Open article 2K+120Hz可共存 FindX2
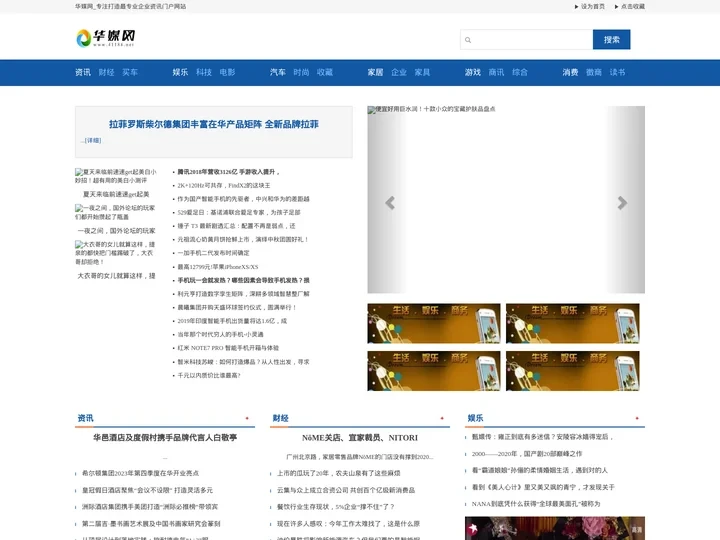720x540 pixels. (x=224, y=186)
